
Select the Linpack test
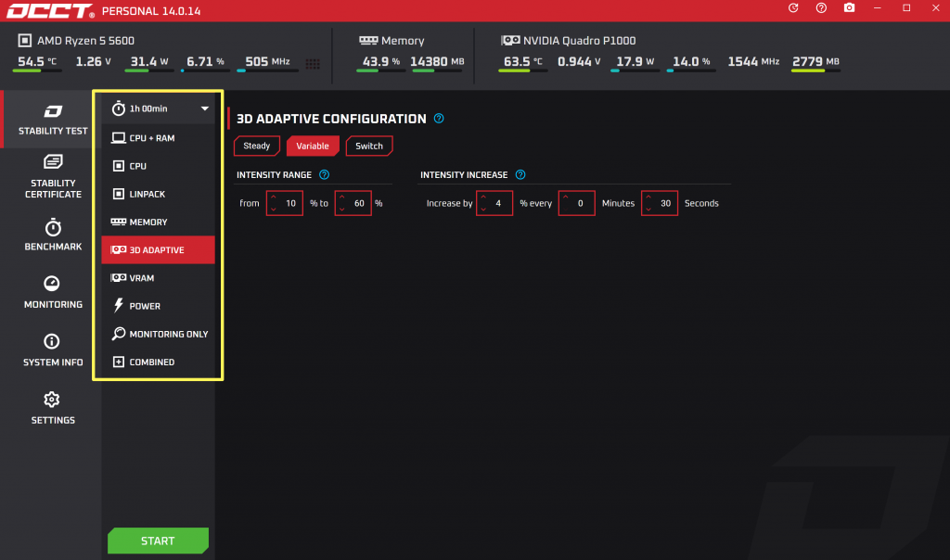tap(158, 194)
